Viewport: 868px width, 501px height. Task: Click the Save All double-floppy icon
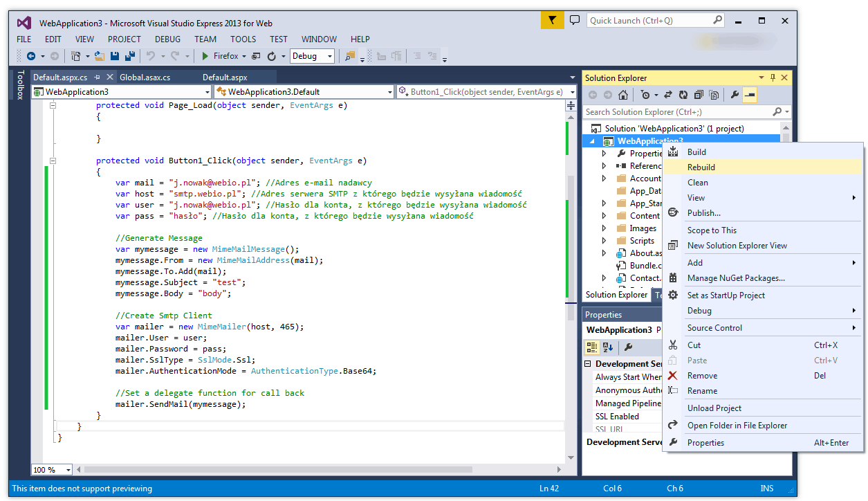point(129,56)
